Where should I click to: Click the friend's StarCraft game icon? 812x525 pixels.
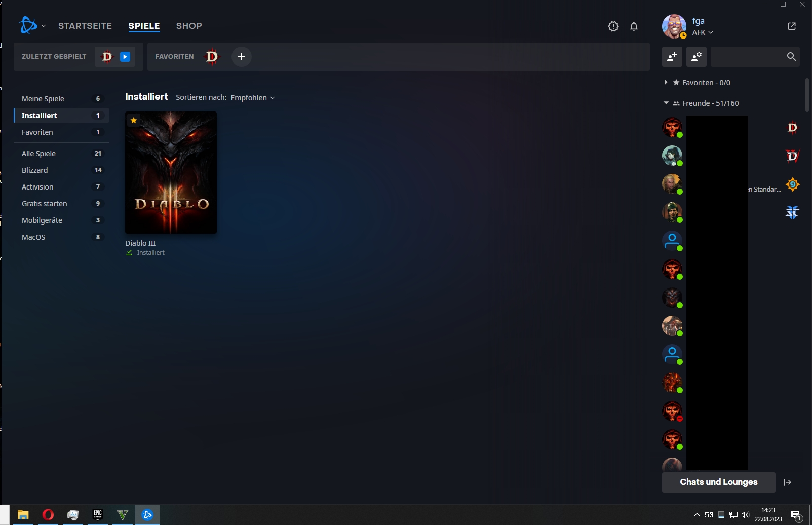[x=792, y=213]
